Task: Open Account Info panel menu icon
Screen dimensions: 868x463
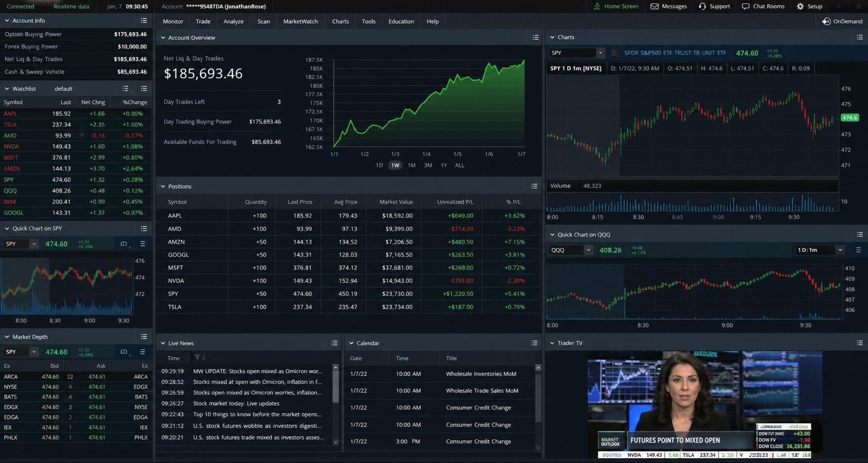Action: coord(144,21)
